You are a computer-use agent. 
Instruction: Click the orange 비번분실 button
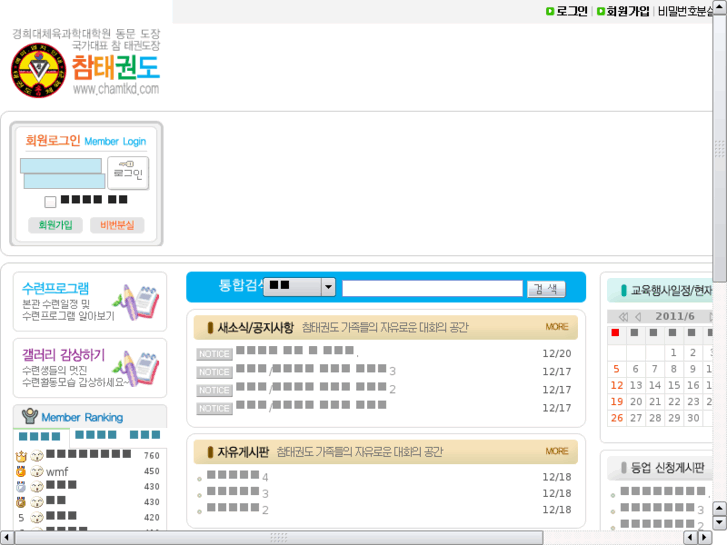tap(117, 225)
